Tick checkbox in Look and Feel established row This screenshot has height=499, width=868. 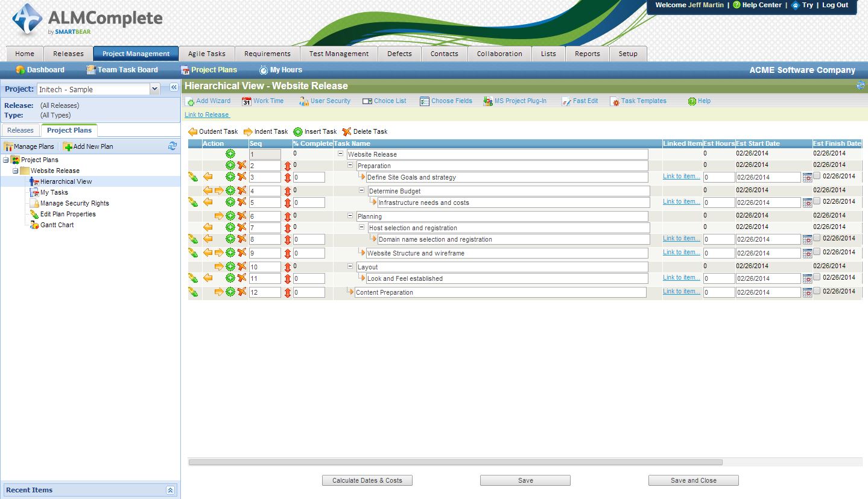pyautogui.click(x=817, y=277)
